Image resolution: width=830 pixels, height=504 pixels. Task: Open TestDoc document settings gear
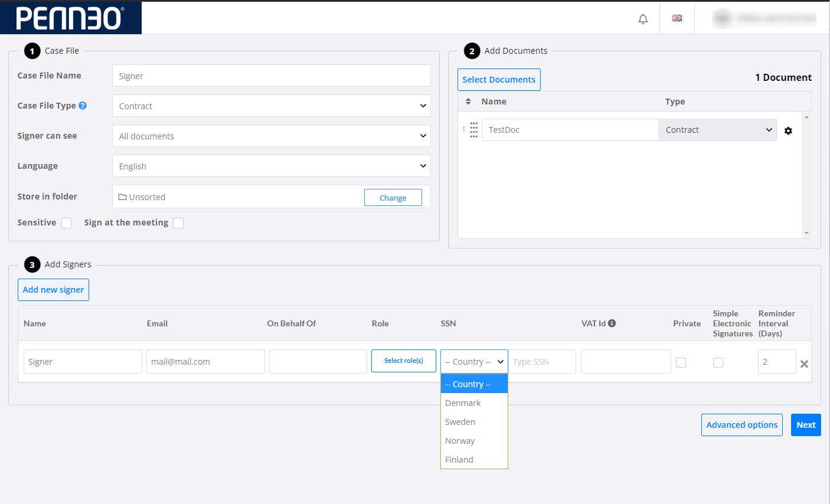click(788, 131)
